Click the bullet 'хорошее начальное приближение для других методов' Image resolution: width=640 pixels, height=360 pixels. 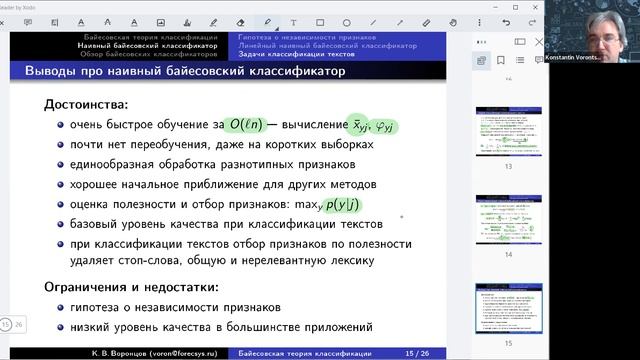[223, 184]
